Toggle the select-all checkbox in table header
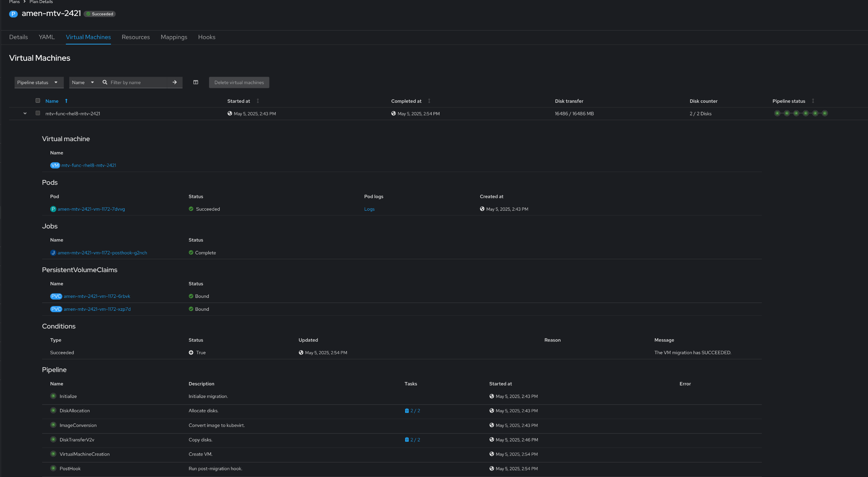This screenshot has width=868, height=477. click(38, 100)
